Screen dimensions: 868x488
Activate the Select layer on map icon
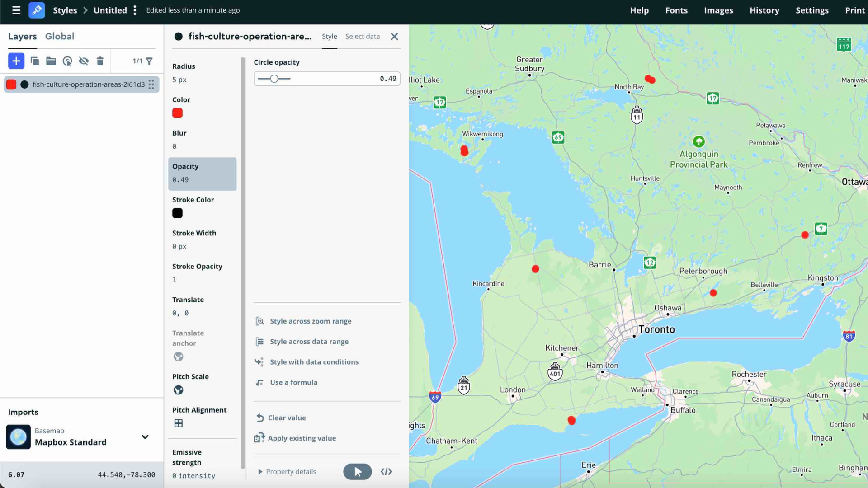pos(67,61)
